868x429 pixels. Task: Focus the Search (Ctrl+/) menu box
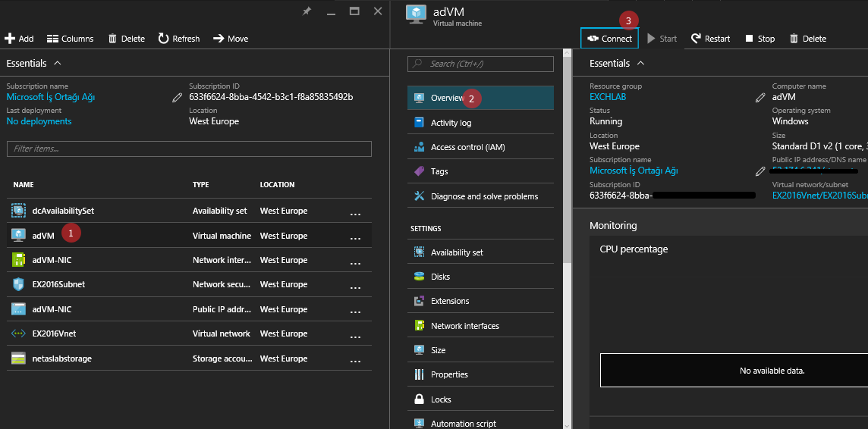tap(480, 64)
